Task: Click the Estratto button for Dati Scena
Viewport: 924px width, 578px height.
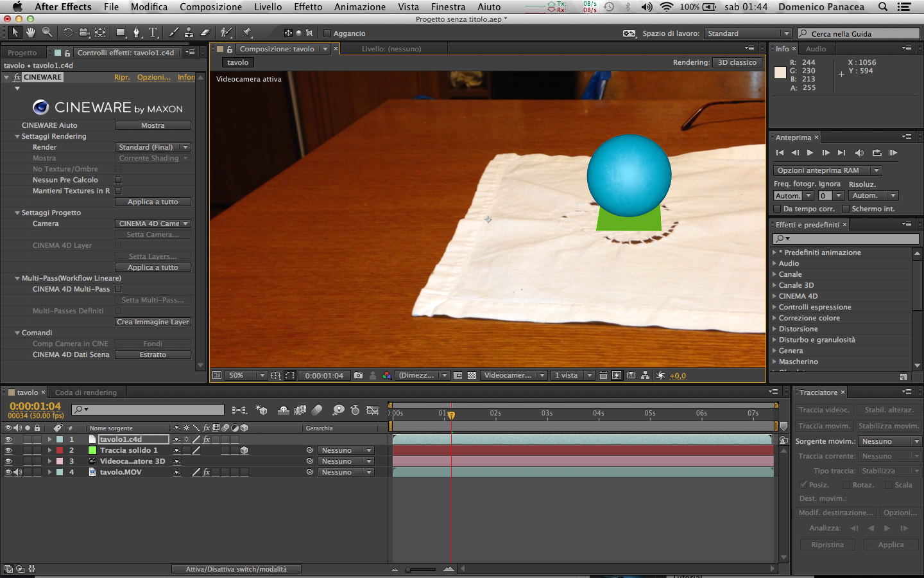Action: [x=153, y=355]
